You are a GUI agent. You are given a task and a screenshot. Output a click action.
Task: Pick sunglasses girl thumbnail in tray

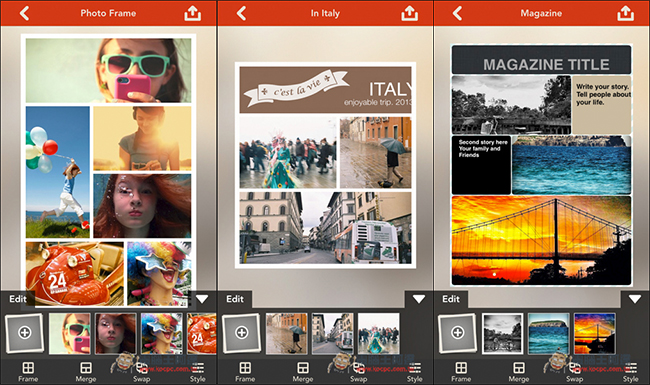(x=70, y=333)
